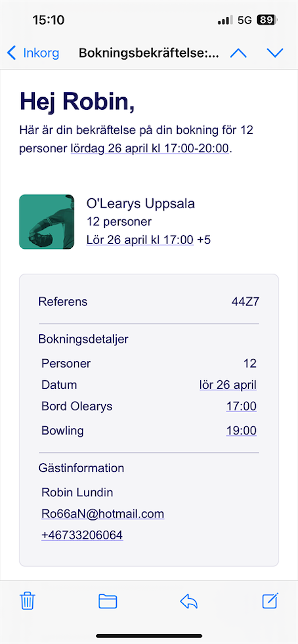Call the +46733206064 phone number link

82,535
